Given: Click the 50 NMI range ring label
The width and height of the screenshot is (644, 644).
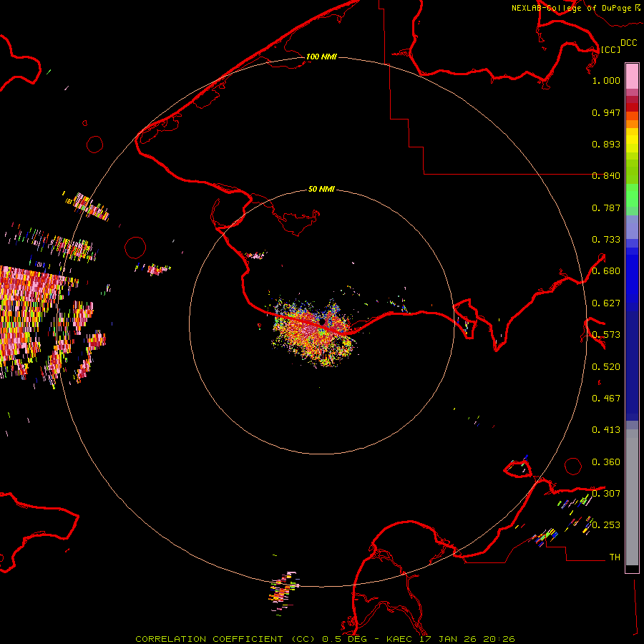Looking at the screenshot, I should [x=321, y=189].
